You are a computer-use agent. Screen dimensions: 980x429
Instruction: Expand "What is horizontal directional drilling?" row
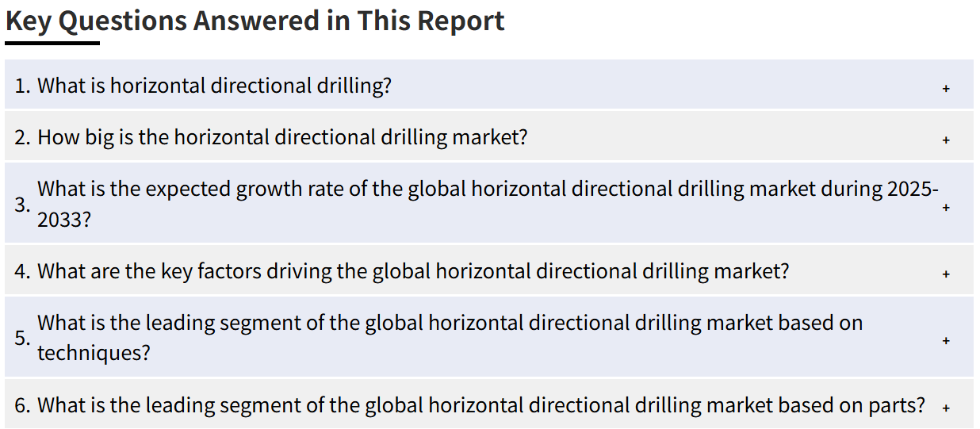(489, 85)
